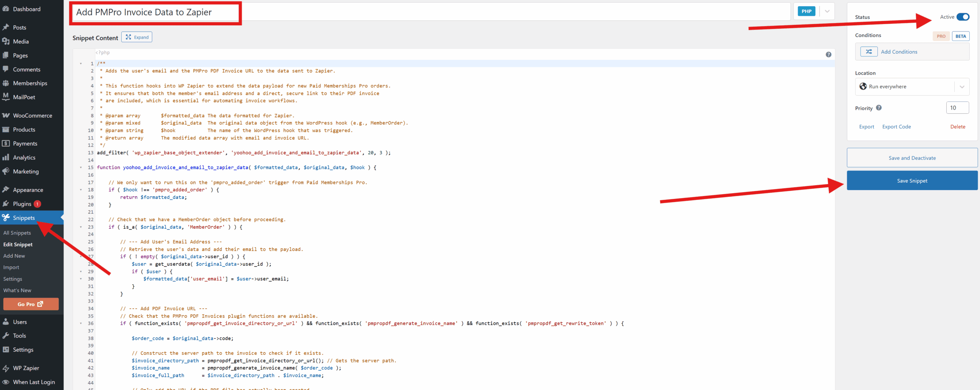Select All Snippets from the submenu
This screenshot has width=980, height=390.
pos(17,233)
